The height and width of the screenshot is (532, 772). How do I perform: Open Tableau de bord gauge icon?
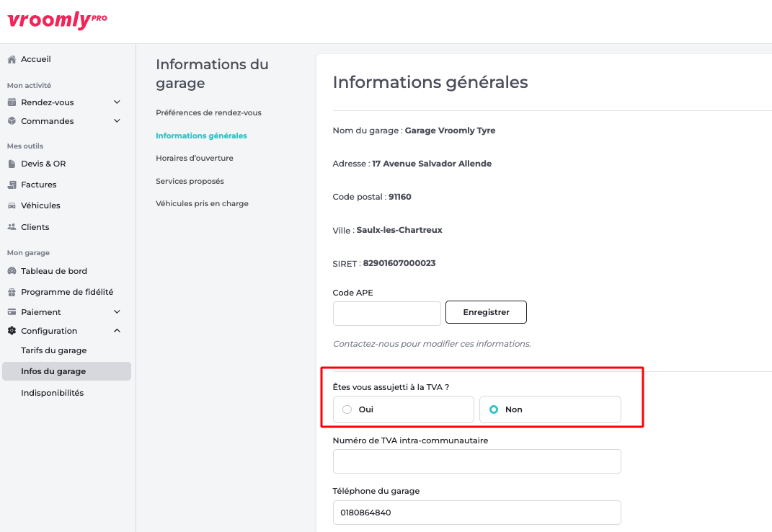pyautogui.click(x=12, y=271)
